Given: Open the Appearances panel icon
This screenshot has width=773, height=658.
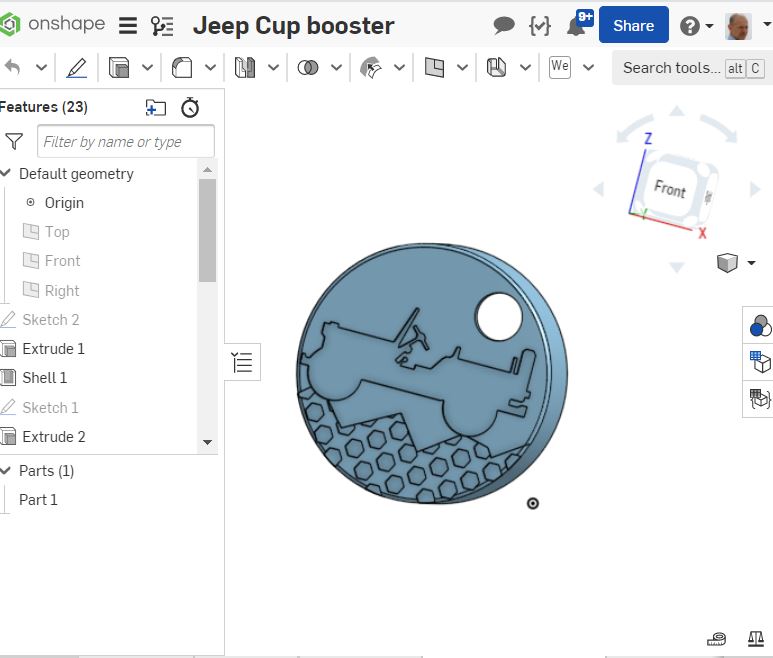Looking at the screenshot, I should click(x=760, y=326).
